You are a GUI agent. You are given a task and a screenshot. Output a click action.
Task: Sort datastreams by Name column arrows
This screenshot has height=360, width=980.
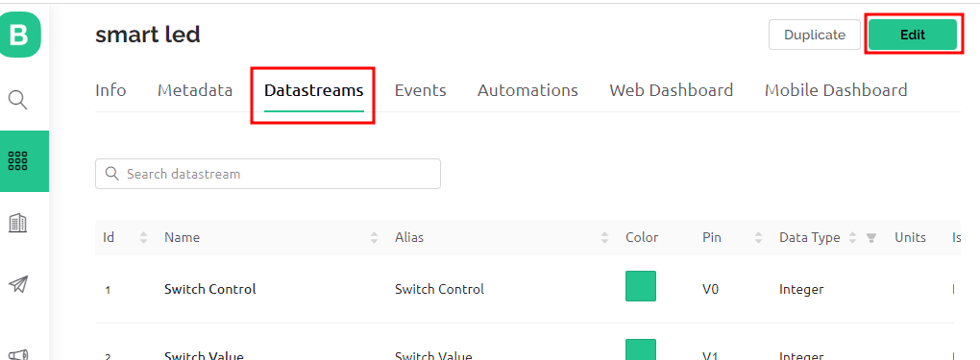pyautogui.click(x=375, y=237)
